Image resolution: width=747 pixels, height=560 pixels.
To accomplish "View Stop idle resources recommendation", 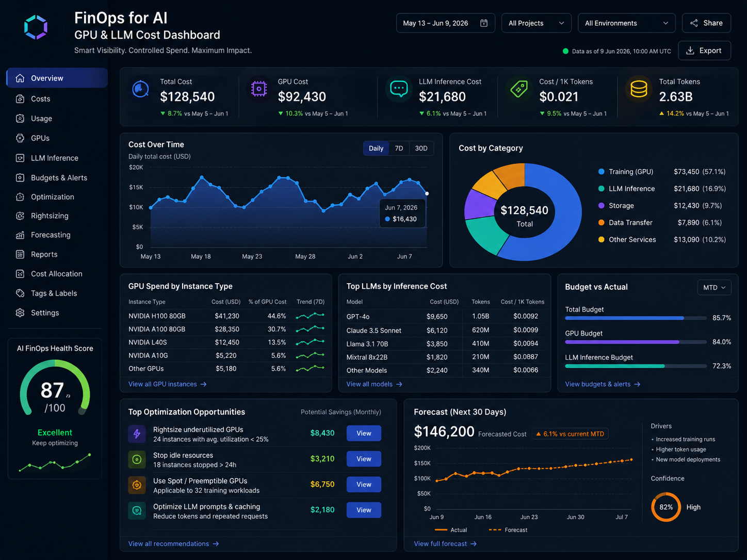I will coord(364,459).
